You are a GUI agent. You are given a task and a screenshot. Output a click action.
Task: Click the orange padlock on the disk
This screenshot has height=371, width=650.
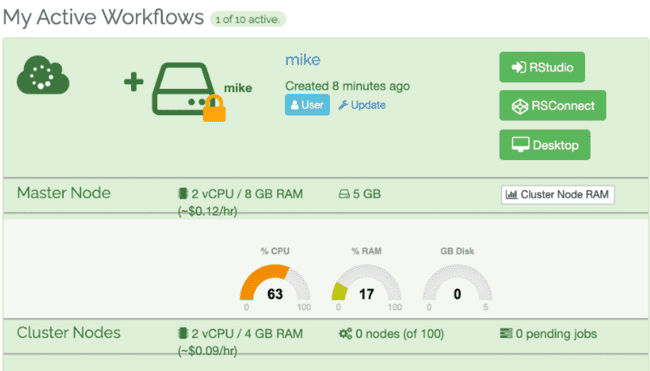(x=214, y=109)
